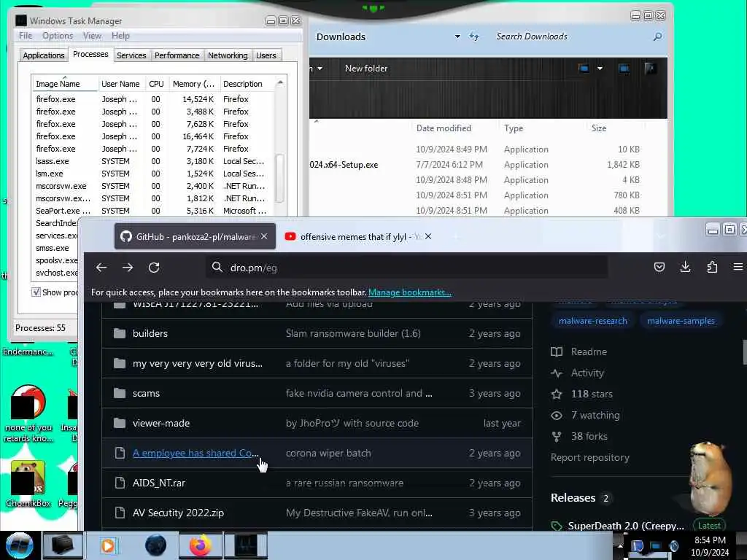747x560 pixels.
Task: Click Report repository
Action: coord(589,458)
